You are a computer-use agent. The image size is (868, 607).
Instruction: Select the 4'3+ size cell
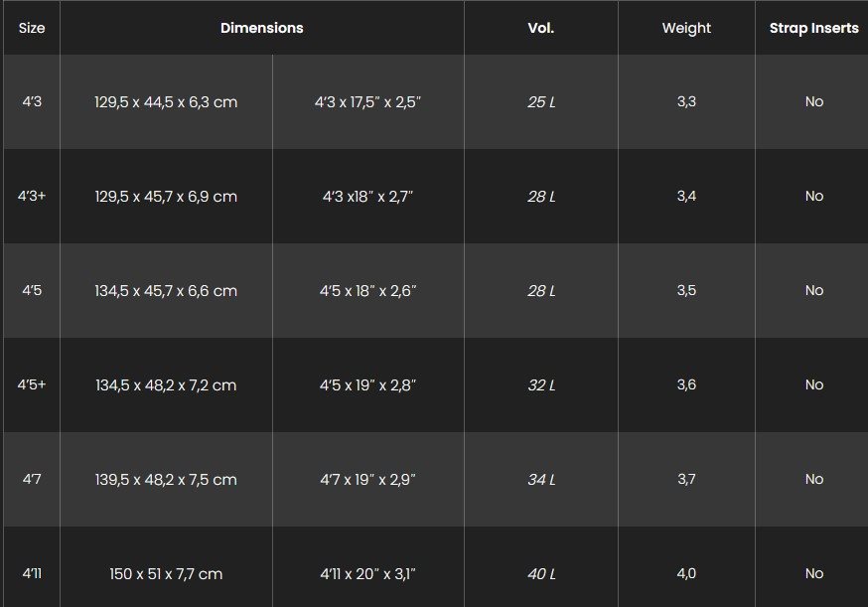32,196
